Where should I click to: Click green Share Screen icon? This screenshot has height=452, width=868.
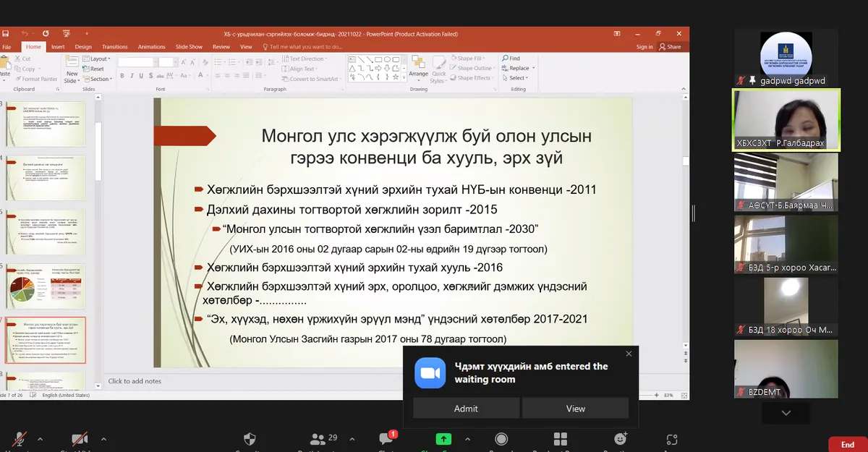443,439
